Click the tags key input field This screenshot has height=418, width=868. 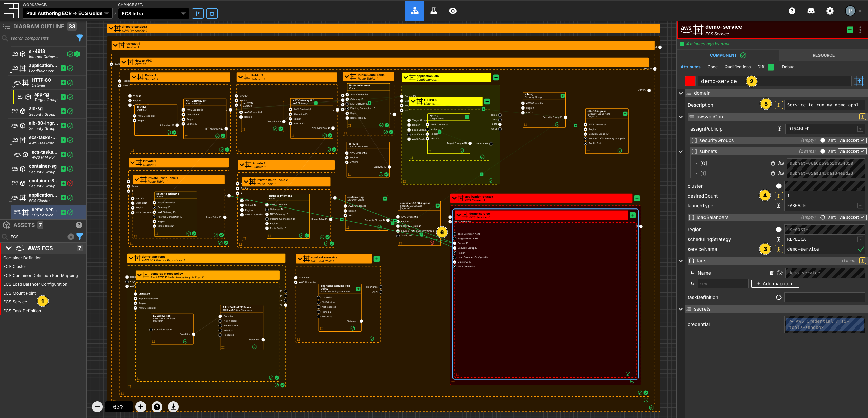tap(722, 284)
